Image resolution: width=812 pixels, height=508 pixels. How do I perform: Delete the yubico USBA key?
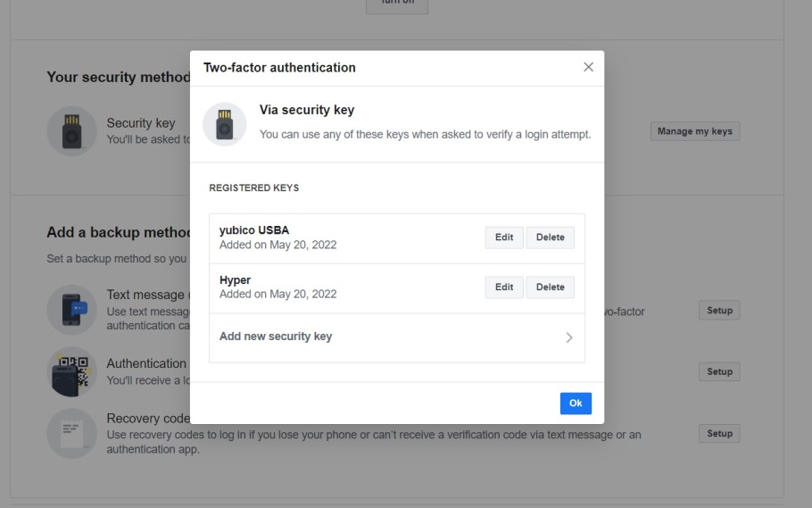550,237
